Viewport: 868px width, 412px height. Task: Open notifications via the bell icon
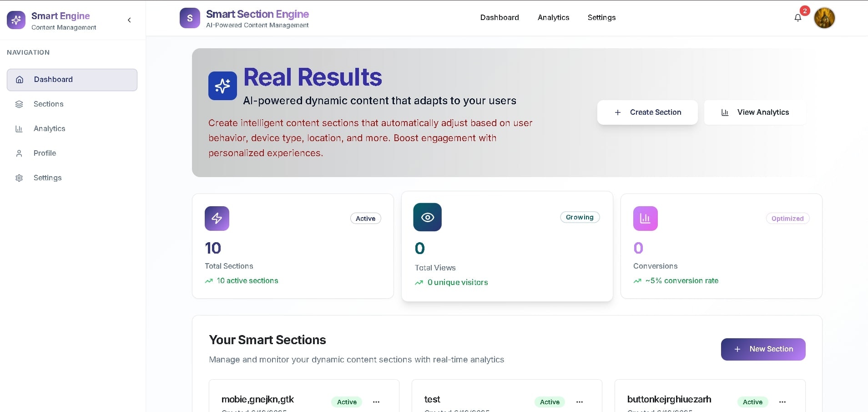[798, 18]
